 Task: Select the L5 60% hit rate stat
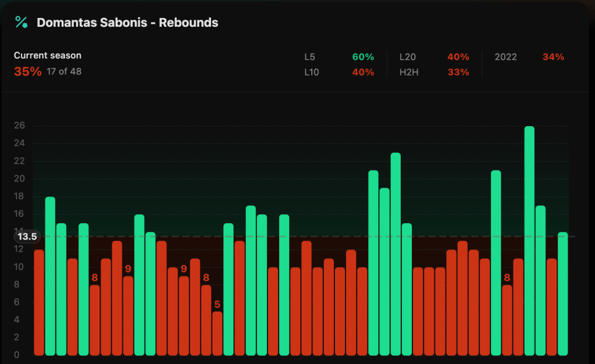pos(339,57)
